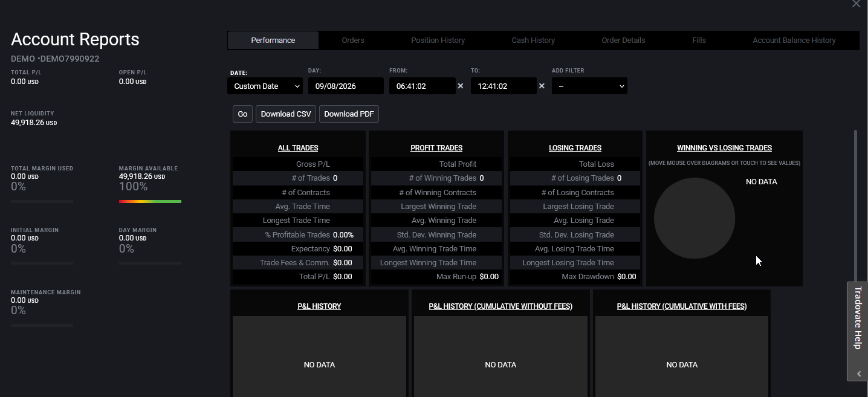Click the LOSING TRADES heading
868x397 pixels.
(x=575, y=148)
